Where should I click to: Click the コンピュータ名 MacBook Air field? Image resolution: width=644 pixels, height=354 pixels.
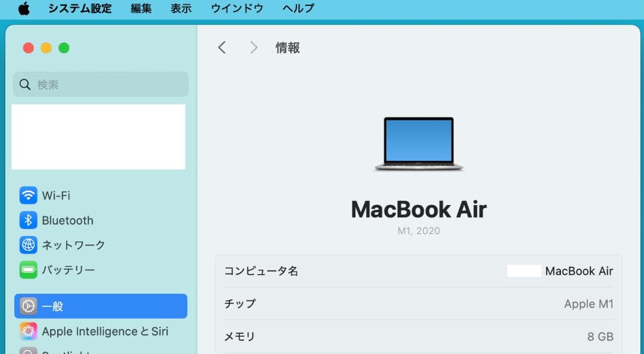point(417,271)
